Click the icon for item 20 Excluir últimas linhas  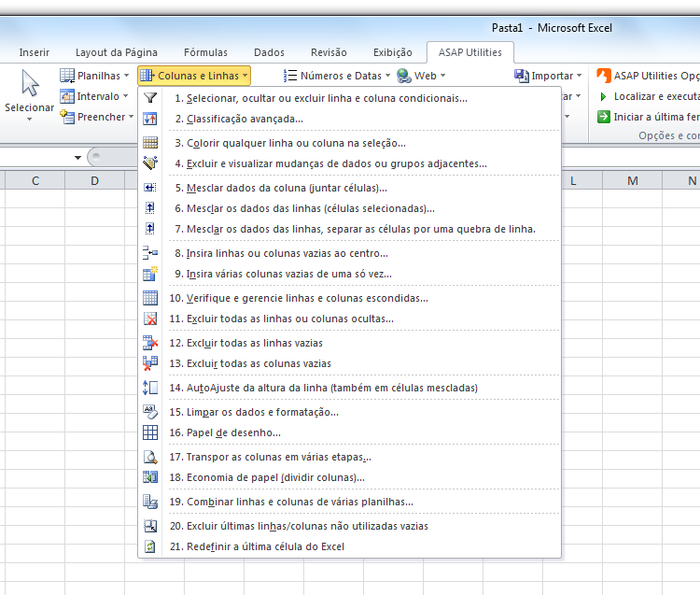[150, 526]
